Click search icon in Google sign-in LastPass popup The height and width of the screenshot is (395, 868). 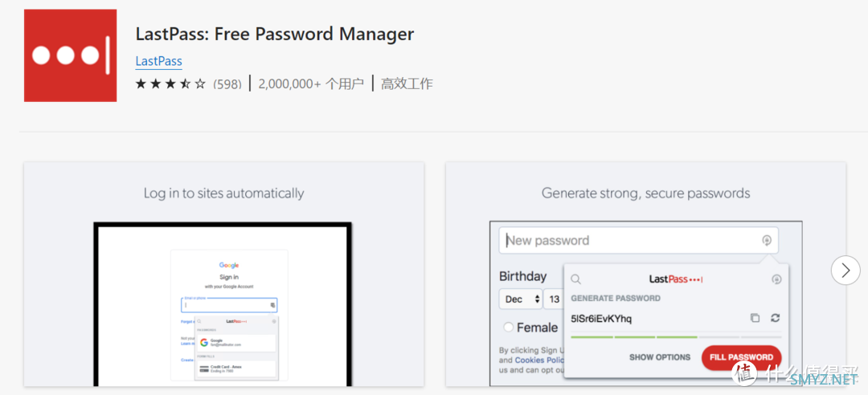click(200, 321)
